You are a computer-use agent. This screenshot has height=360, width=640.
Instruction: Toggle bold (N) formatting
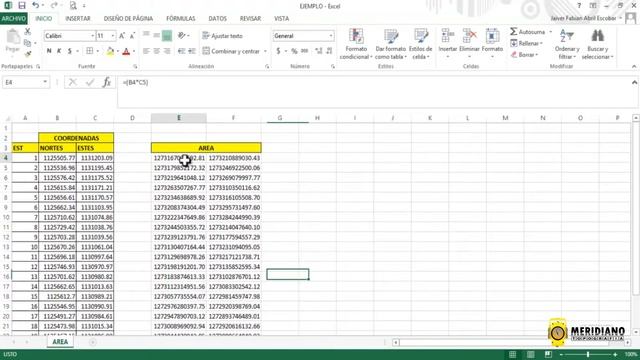(49, 51)
